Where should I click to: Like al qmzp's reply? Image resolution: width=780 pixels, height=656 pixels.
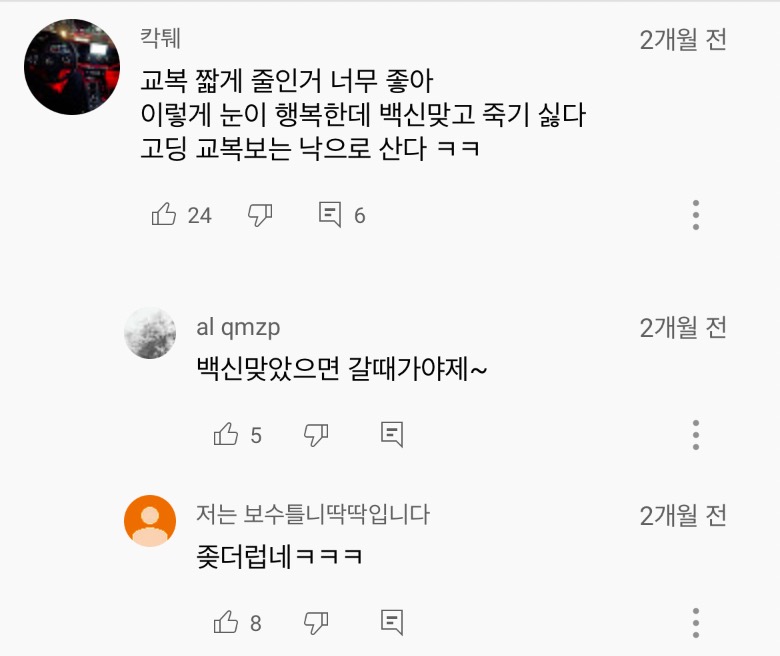[x=226, y=434]
